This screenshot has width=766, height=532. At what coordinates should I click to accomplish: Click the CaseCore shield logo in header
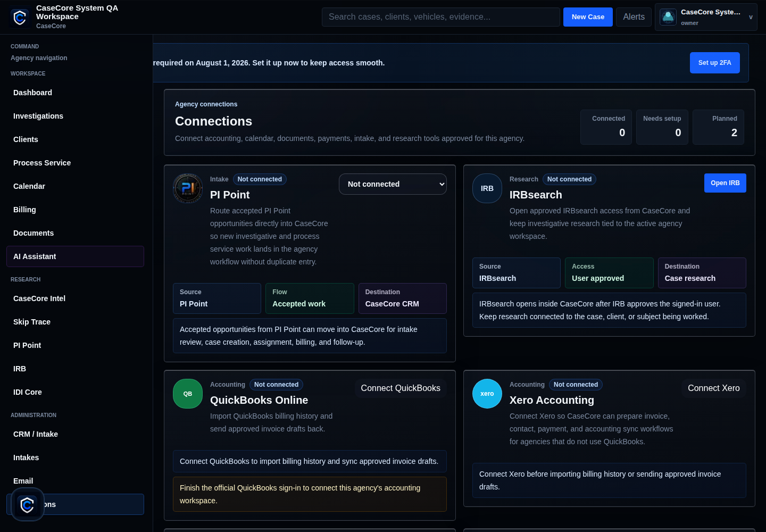[20, 18]
